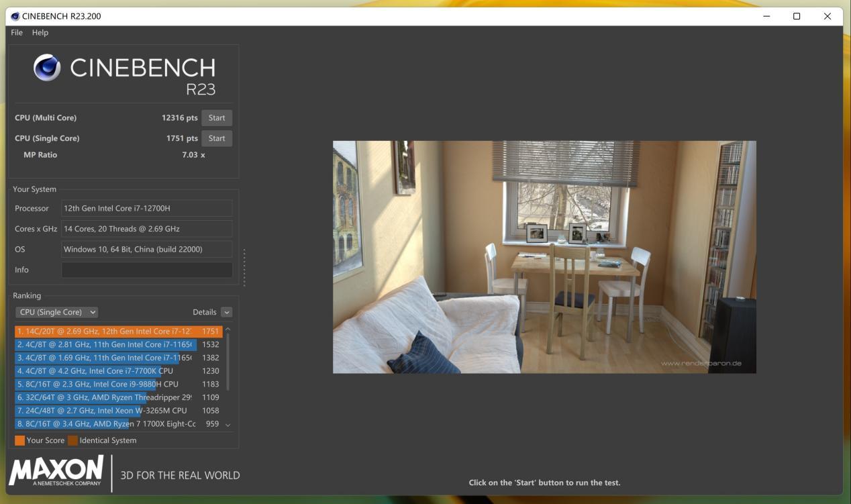851x504 pixels.
Task: Open the Help menu
Action: point(40,32)
